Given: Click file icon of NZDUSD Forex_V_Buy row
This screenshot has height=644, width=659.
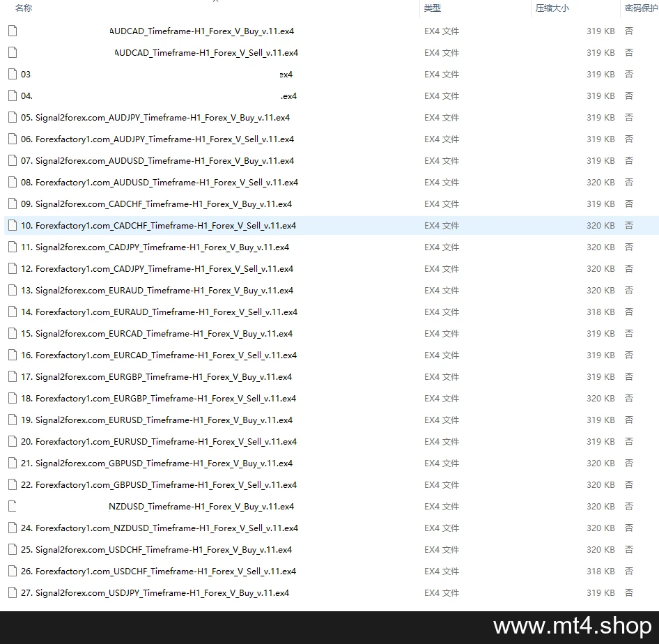Looking at the screenshot, I should (13, 506).
